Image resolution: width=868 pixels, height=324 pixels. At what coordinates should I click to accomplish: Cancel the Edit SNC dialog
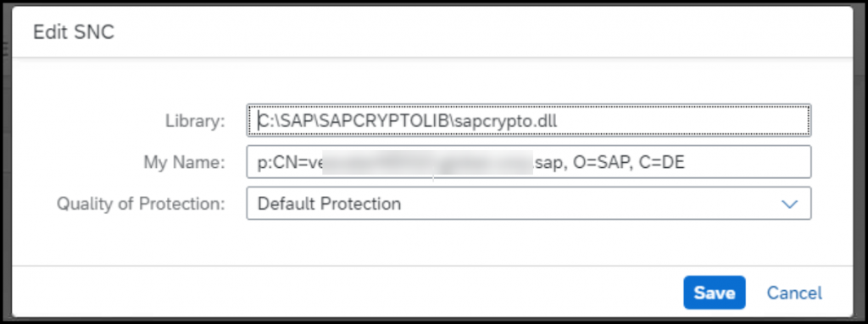click(793, 293)
